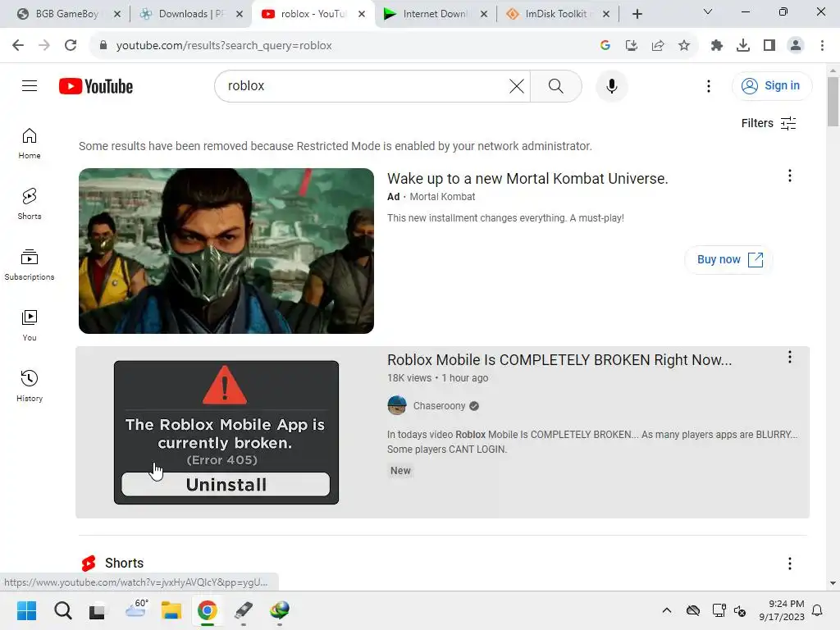Switch to Internet Download tab
Image resolution: width=840 pixels, height=630 pixels.
(433, 14)
